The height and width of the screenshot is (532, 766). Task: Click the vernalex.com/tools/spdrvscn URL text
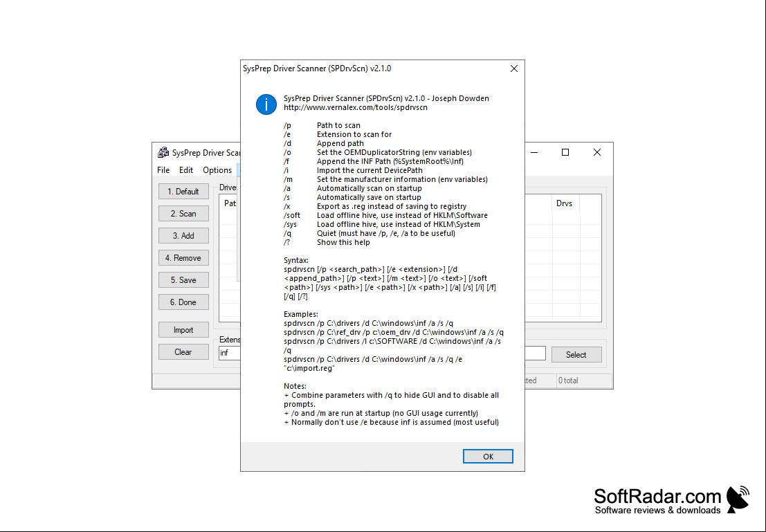click(x=356, y=107)
